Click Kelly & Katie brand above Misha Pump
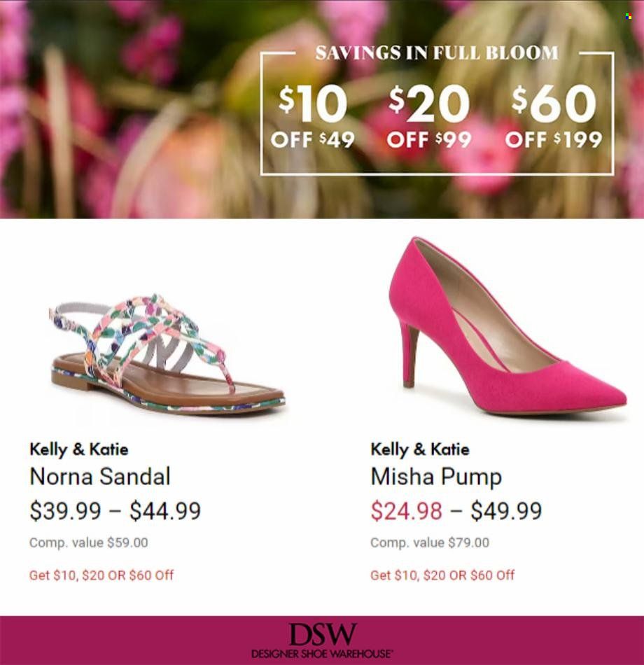Screen dimensions: 644x665 (x=420, y=449)
